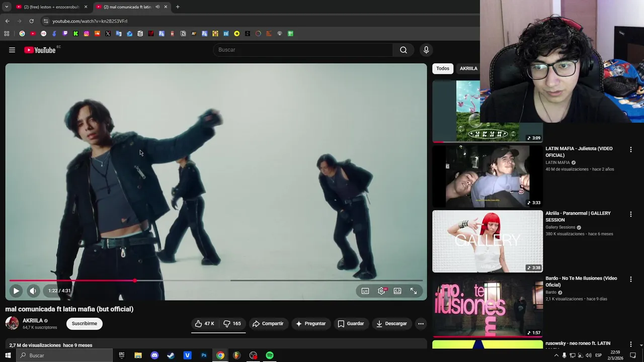Open the Windows Start menu
The image size is (644, 362).
point(8,355)
